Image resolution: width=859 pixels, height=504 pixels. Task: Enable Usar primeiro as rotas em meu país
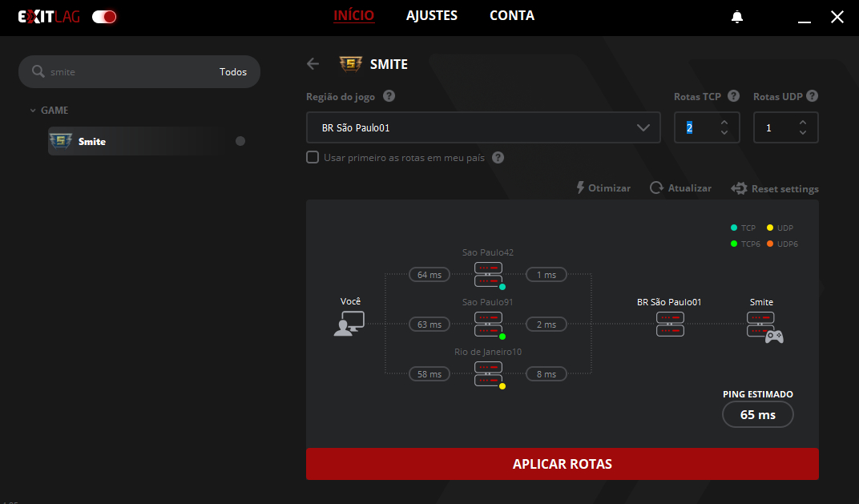point(313,158)
